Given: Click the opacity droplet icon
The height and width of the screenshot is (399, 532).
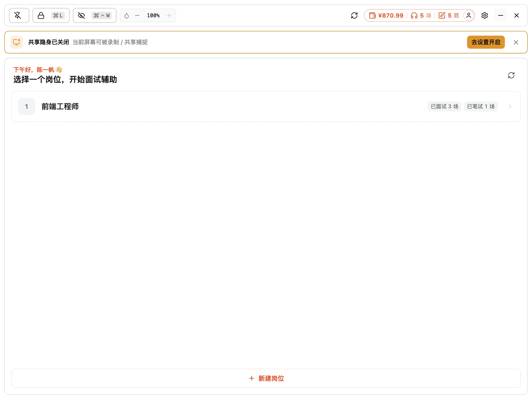Looking at the screenshot, I should (x=127, y=16).
